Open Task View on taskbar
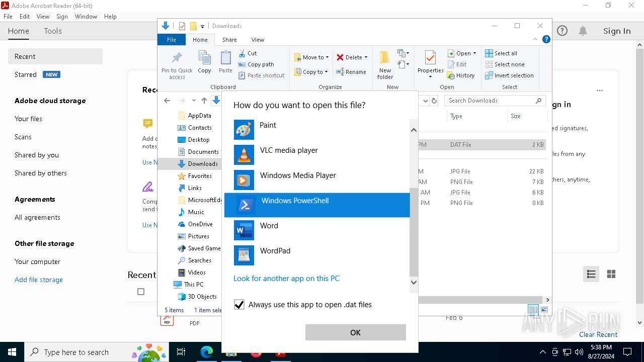 tap(182, 352)
